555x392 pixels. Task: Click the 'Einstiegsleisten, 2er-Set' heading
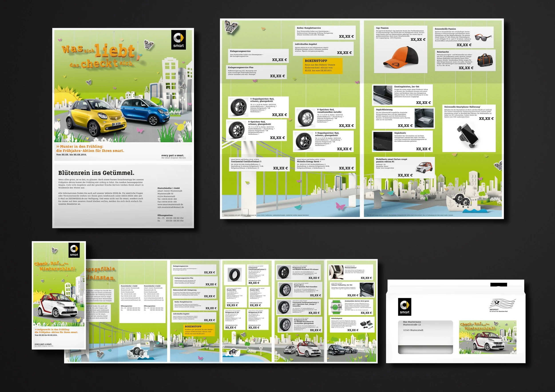pos(406,87)
